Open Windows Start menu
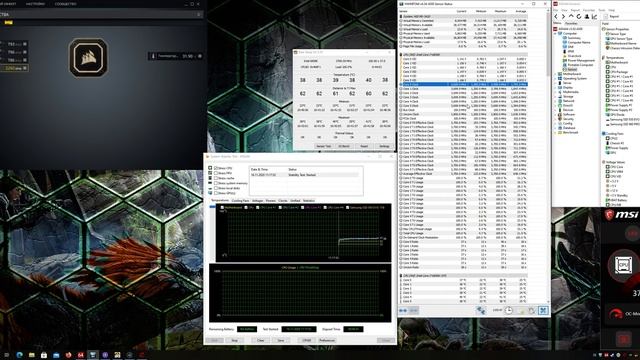 pos(7,355)
